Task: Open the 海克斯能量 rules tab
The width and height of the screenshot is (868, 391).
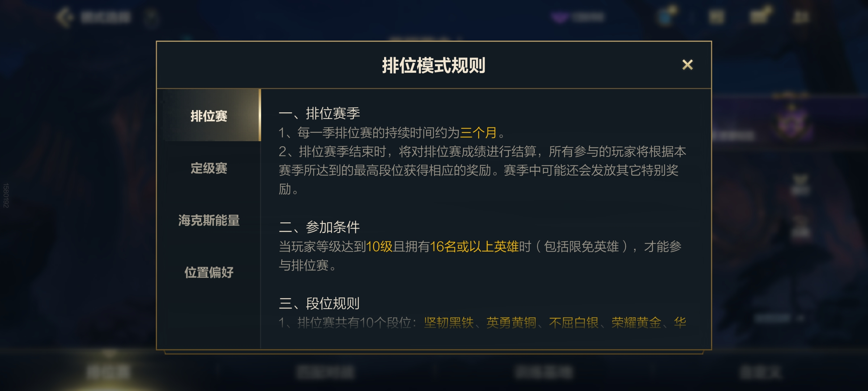Action: click(x=209, y=220)
